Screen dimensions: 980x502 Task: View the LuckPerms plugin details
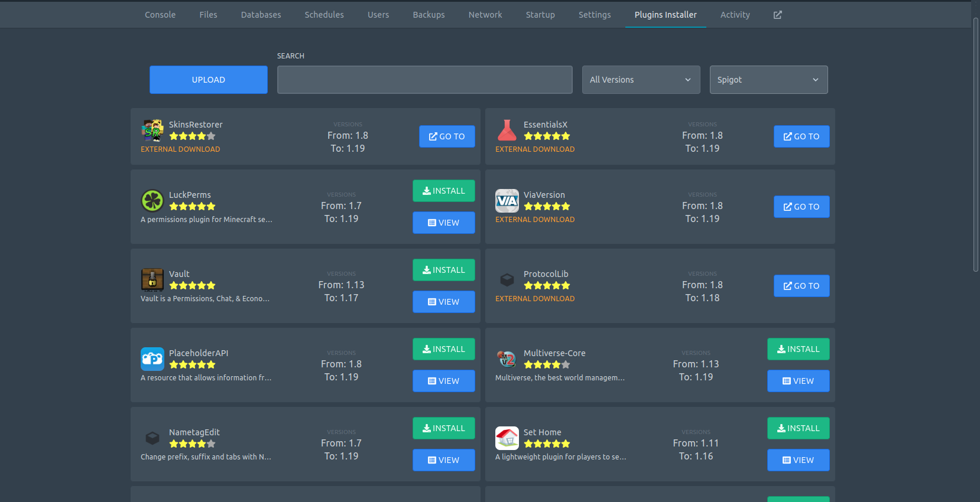pyautogui.click(x=444, y=223)
